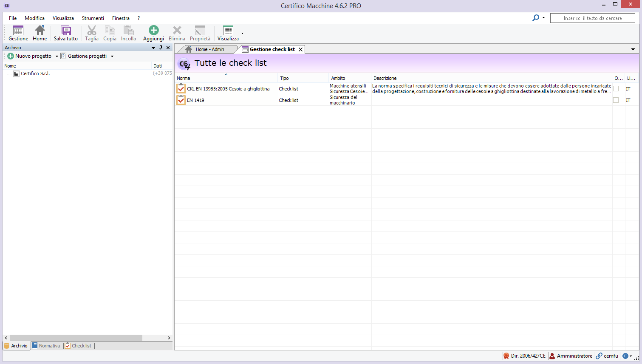The width and height of the screenshot is (642, 364).
Task: Tick the checkbox in CKL EN 13985:2005 row
Action: point(616,89)
